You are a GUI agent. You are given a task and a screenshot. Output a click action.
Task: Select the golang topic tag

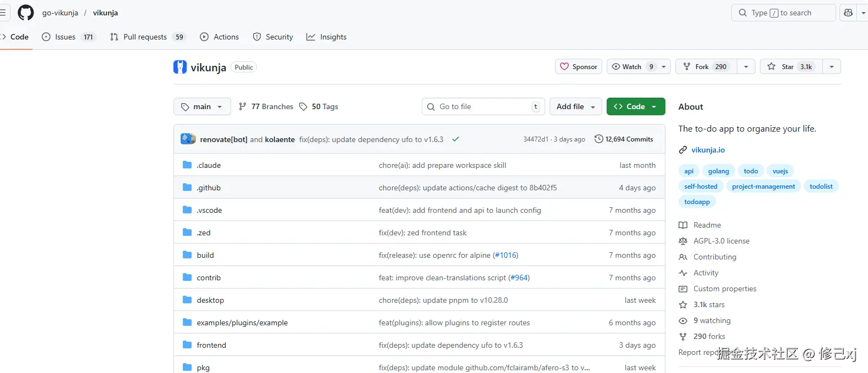(x=718, y=171)
